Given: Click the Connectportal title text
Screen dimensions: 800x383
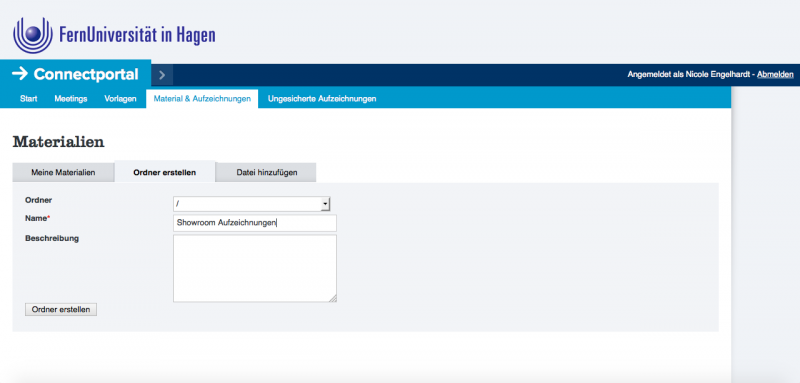Looking at the screenshot, I should (86, 74).
